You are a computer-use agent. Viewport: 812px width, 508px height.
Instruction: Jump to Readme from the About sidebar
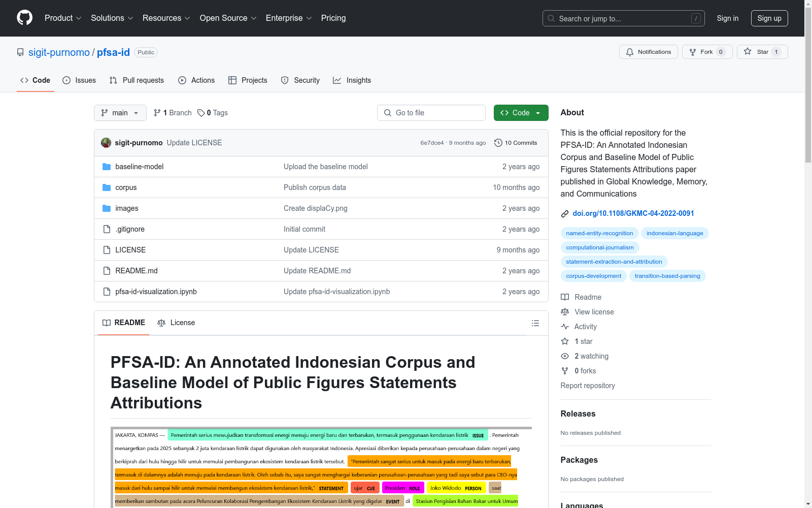pos(581,297)
